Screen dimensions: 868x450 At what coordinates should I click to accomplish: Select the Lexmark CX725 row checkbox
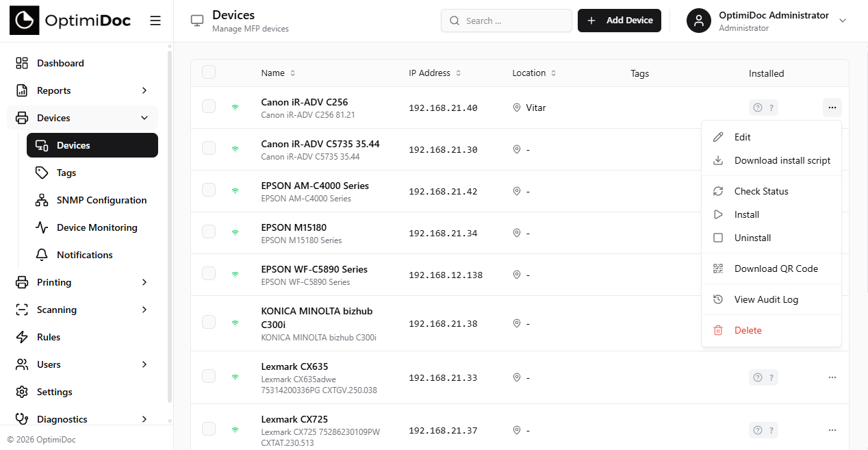(x=209, y=429)
